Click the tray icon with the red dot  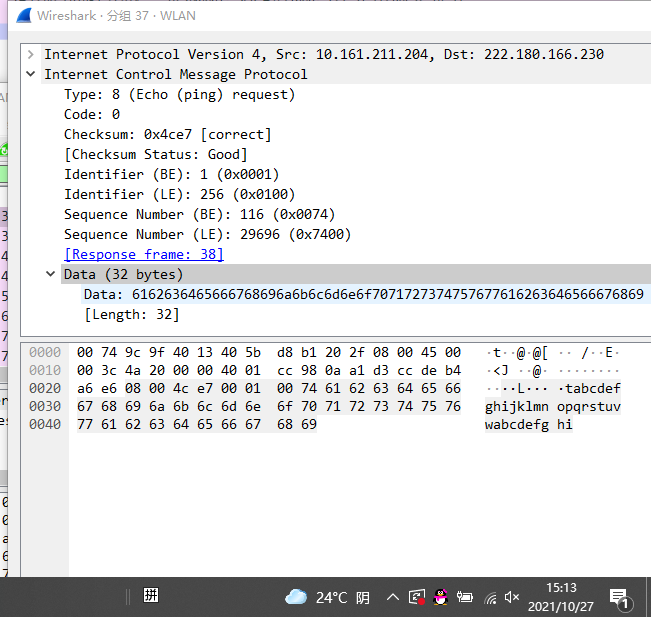click(x=417, y=597)
